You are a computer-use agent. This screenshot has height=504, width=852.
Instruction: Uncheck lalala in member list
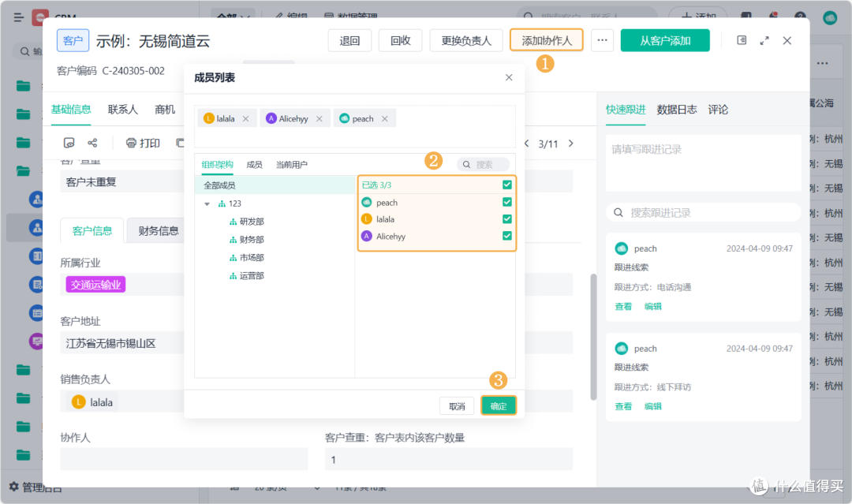coord(507,218)
